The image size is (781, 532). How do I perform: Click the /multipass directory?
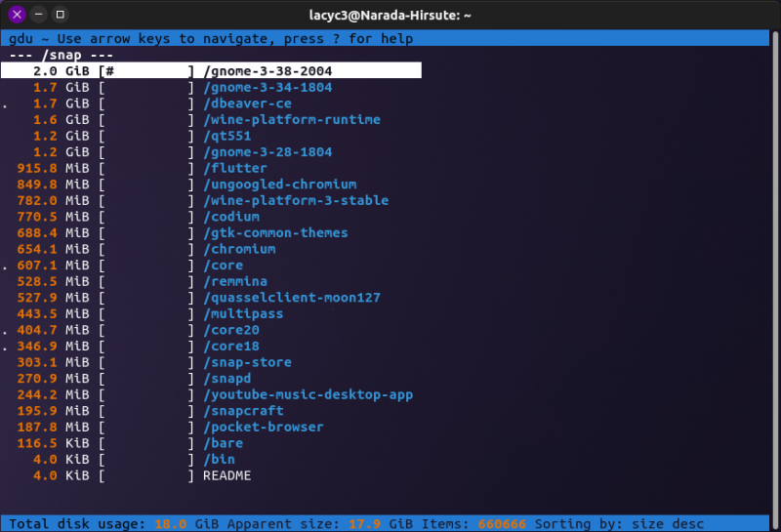click(x=243, y=313)
